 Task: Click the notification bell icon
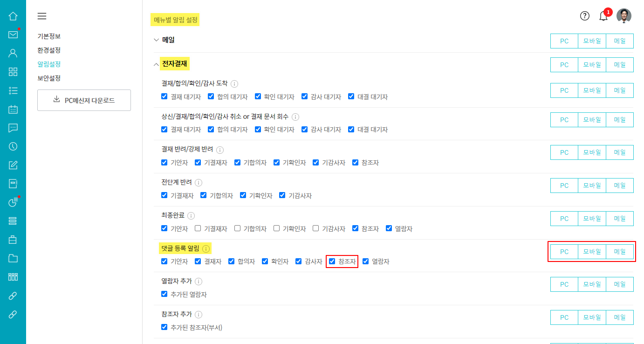tap(603, 16)
